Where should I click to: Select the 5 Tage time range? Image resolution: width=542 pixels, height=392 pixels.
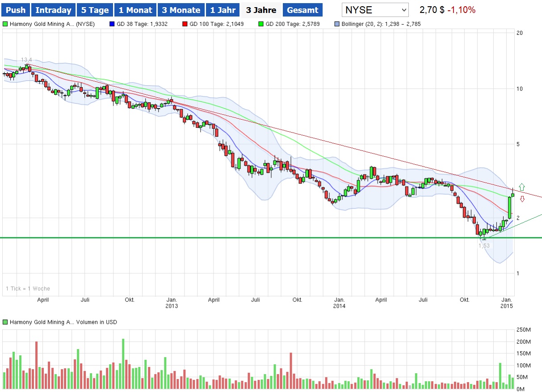pyautogui.click(x=94, y=9)
